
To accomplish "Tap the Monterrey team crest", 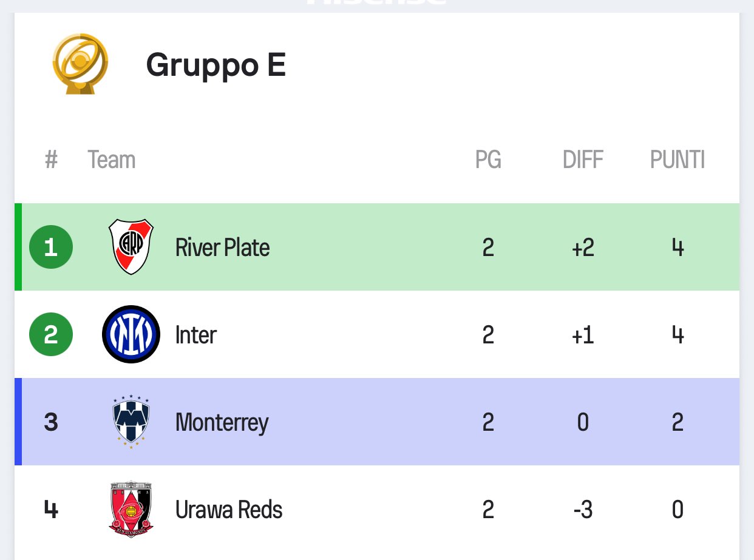I will [131, 422].
